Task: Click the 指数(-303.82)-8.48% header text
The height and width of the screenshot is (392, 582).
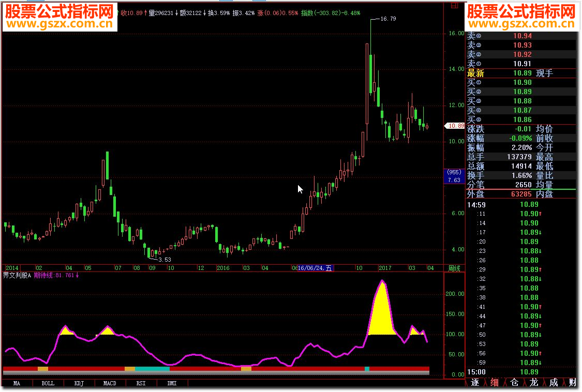Action: [x=331, y=13]
